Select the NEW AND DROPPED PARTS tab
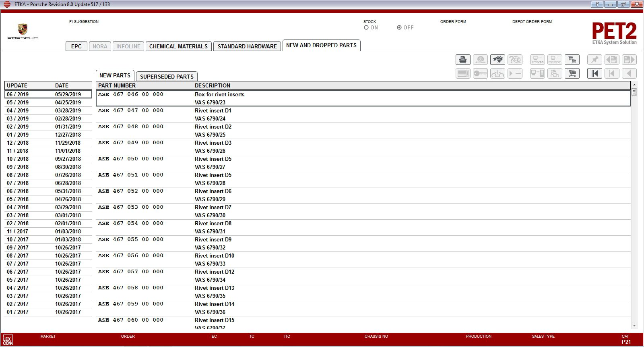This screenshot has height=347, width=644. click(x=321, y=46)
